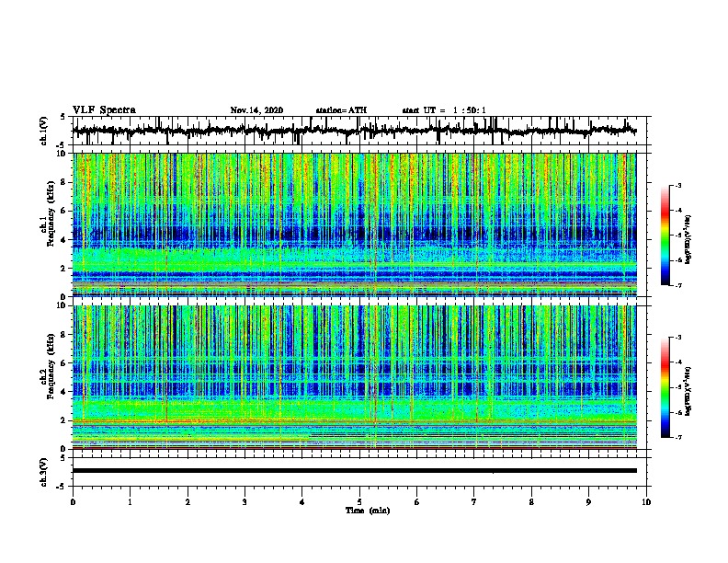
Task: Click the ch.3 flat black voltage trace
Action: (x=355, y=471)
